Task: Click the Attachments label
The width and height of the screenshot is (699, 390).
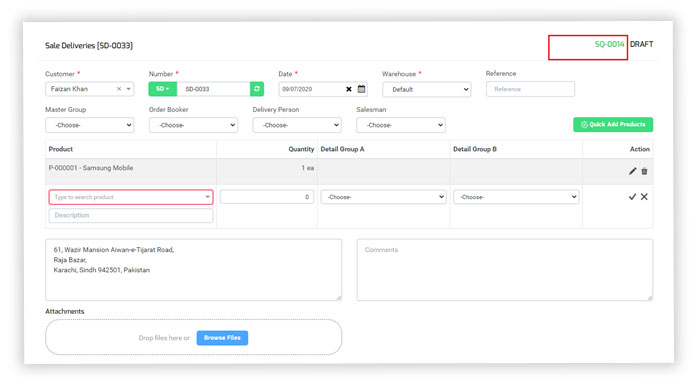Action: click(65, 311)
